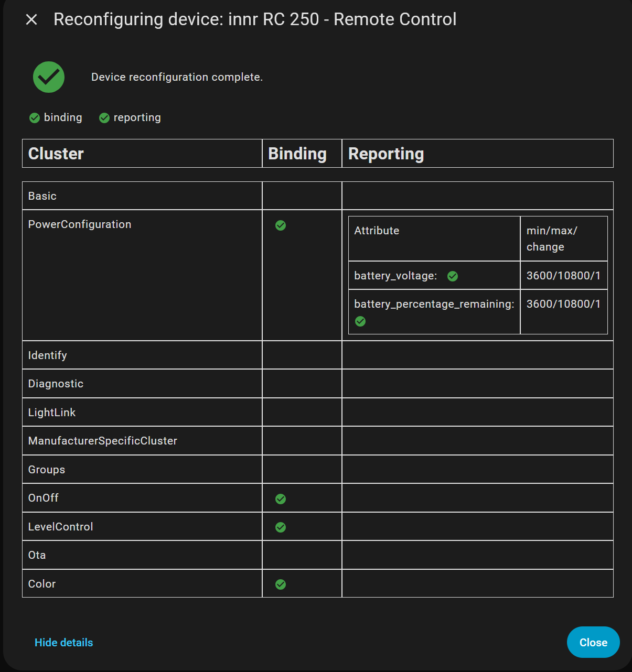
Task: Click the Color cluster binding check icon
Action: 281,584
